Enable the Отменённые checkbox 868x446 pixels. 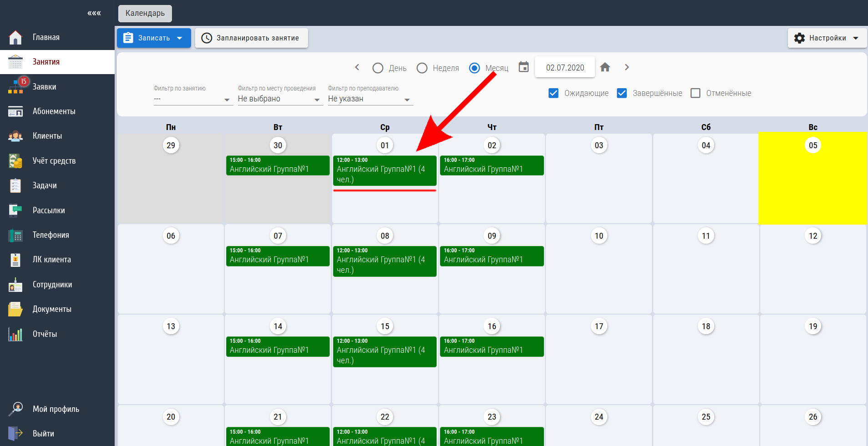[696, 93]
